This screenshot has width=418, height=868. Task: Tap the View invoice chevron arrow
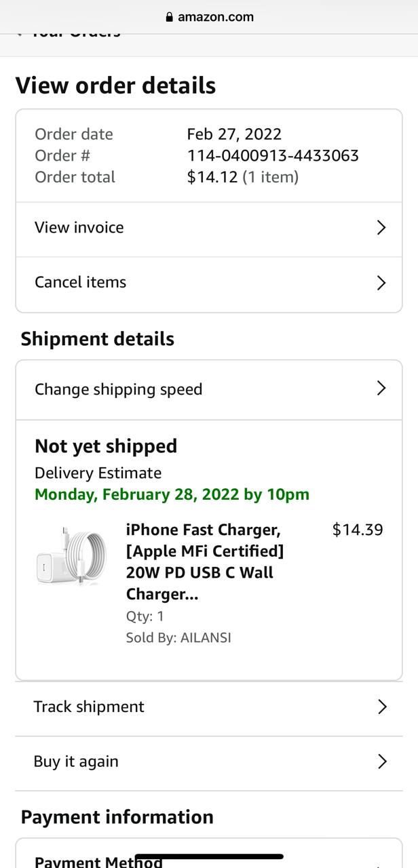(x=381, y=228)
